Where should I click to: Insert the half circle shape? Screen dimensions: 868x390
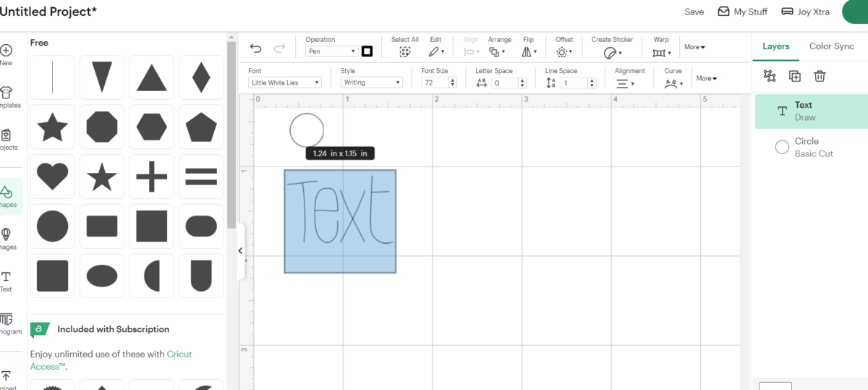[x=151, y=276]
